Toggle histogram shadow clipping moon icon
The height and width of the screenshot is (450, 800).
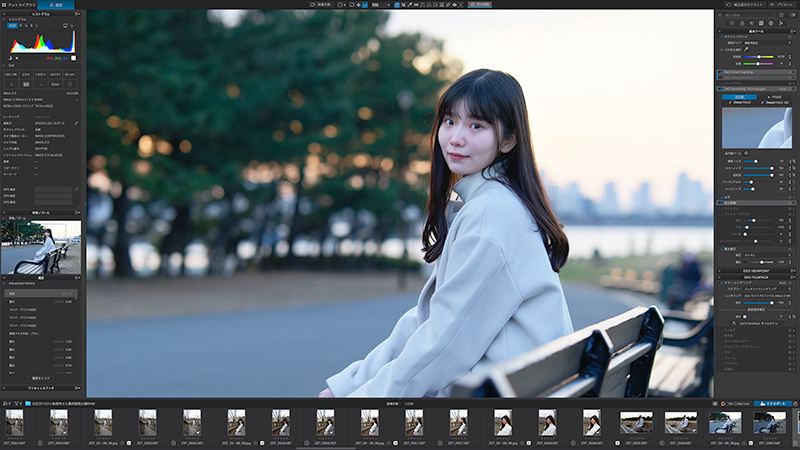click(x=10, y=58)
